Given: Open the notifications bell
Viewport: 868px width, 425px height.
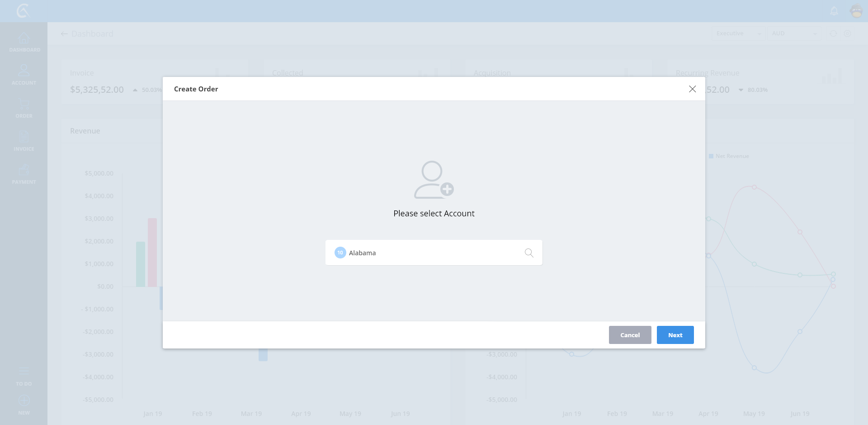Looking at the screenshot, I should coord(834,11).
